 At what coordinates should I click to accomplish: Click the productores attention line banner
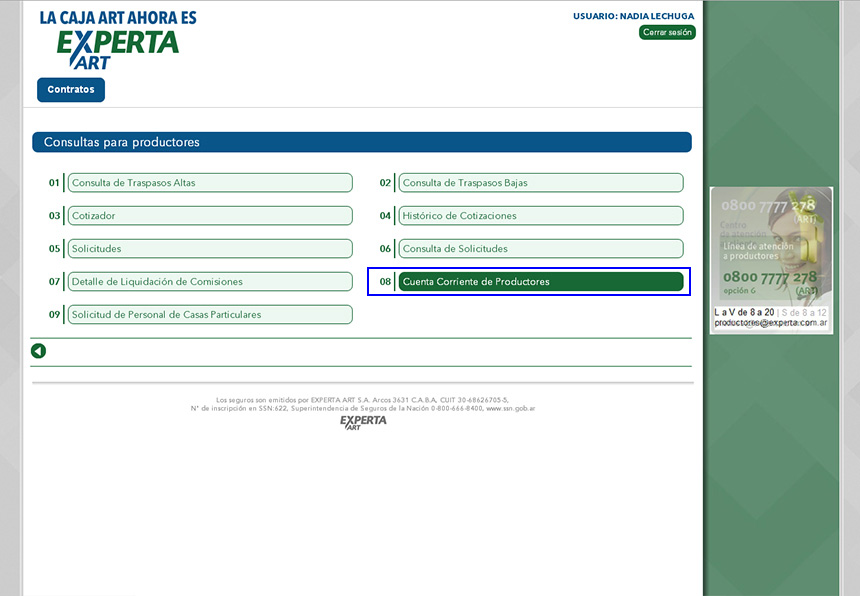pyautogui.click(x=771, y=260)
